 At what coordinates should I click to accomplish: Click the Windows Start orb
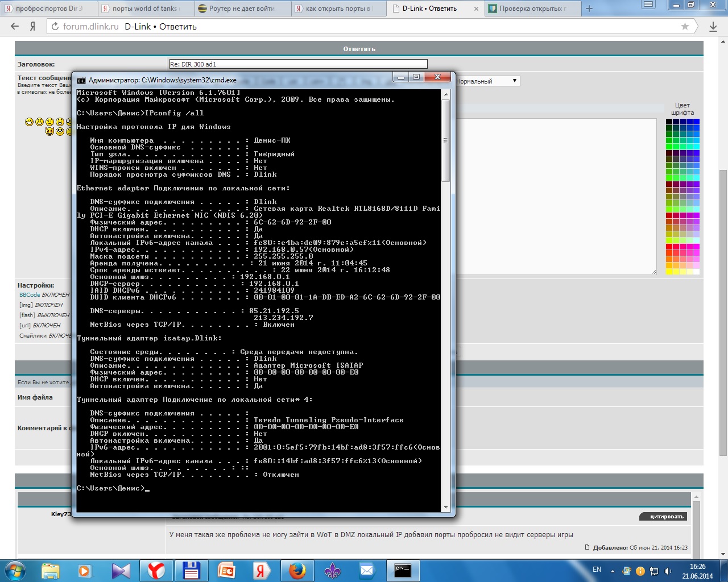15,570
